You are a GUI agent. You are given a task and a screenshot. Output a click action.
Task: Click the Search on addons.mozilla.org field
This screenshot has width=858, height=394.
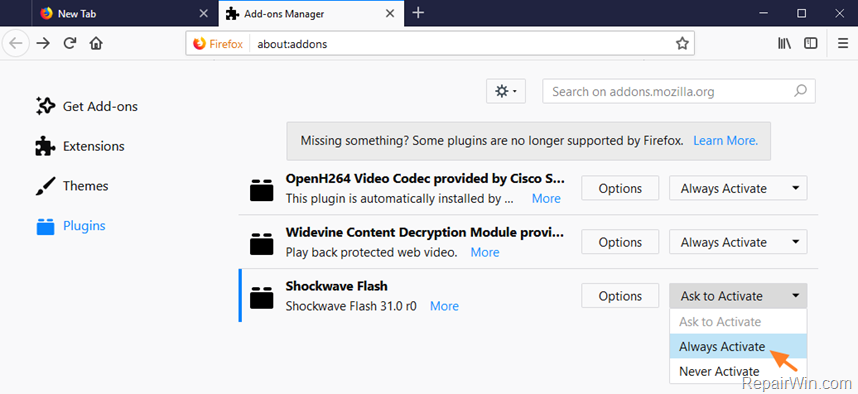679,91
